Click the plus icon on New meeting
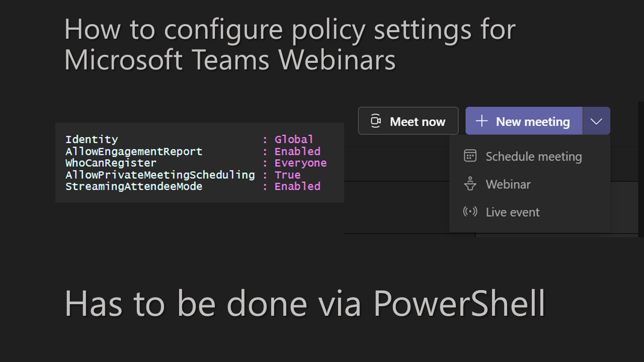This screenshot has height=362, width=644. [481, 121]
